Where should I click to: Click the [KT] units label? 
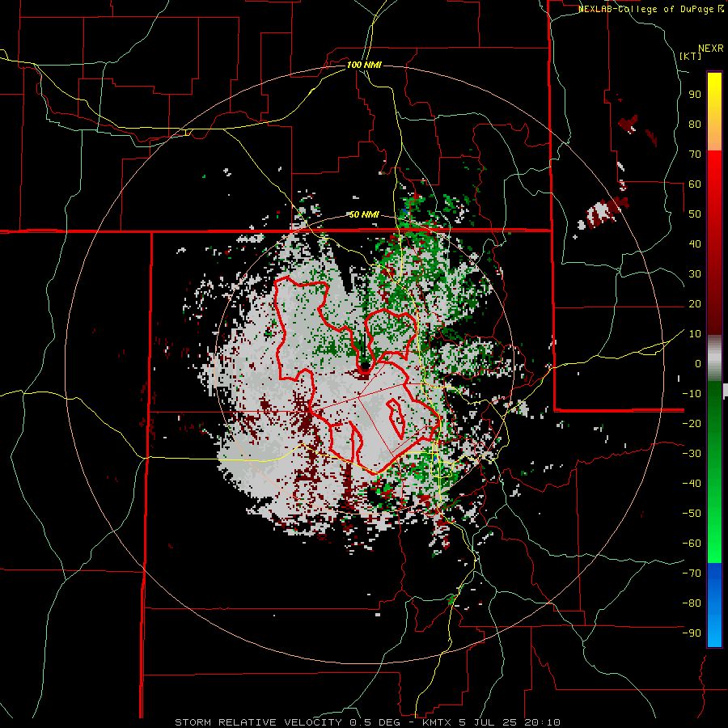click(x=691, y=56)
